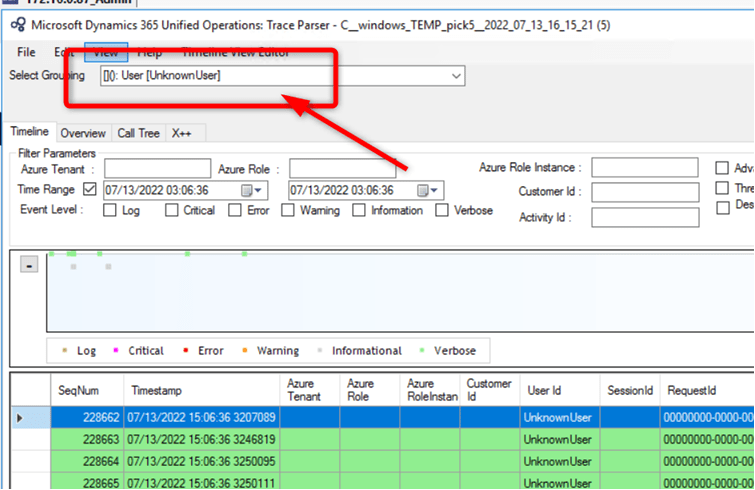Open the end date calendar picker icon
Image resolution: width=755 pixels, height=490 pixels.
click(x=428, y=190)
